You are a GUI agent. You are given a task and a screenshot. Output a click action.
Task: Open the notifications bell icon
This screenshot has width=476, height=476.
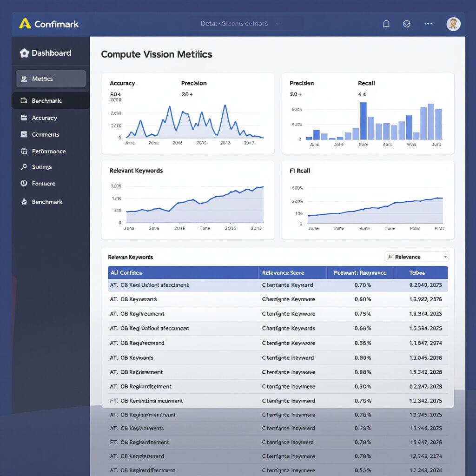tap(386, 24)
